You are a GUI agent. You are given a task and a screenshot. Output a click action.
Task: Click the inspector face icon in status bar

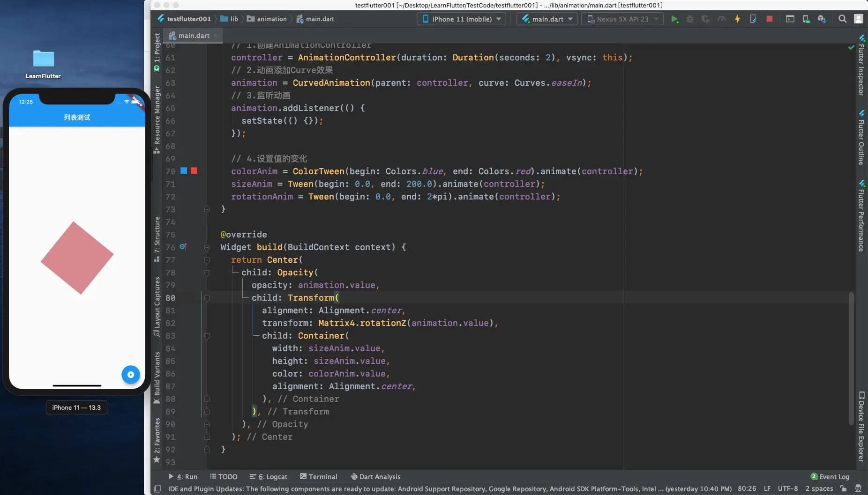click(x=858, y=489)
